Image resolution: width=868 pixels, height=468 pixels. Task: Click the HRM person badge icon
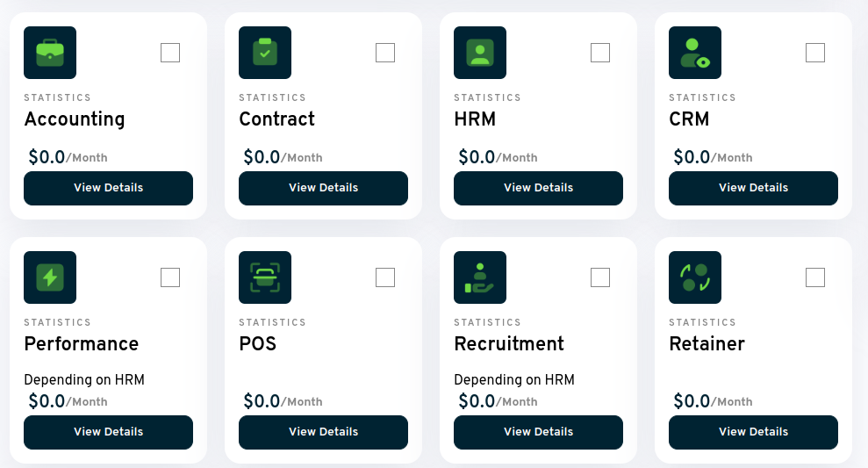480,53
